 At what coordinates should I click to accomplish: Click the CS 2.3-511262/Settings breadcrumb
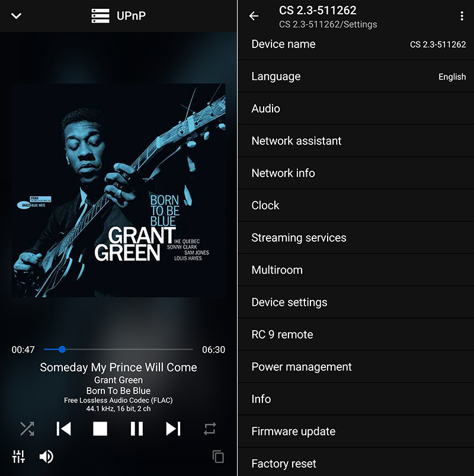pos(328,24)
